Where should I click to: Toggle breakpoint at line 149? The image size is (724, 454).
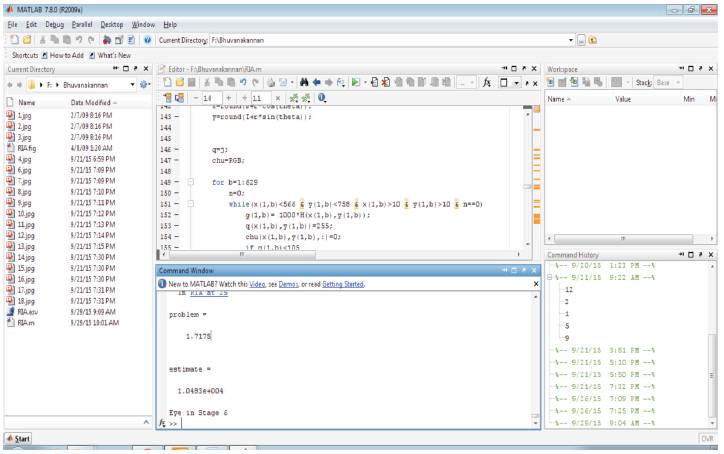click(176, 182)
